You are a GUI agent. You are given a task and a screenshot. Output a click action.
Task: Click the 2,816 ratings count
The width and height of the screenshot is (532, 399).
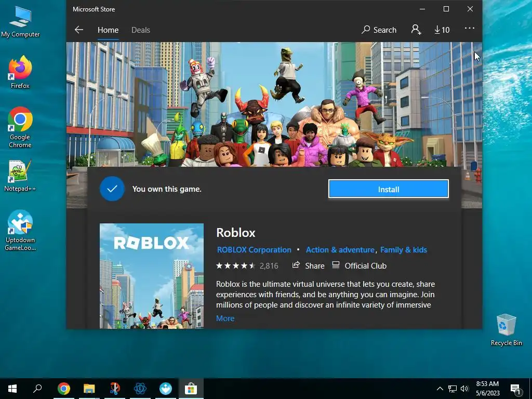(269, 265)
